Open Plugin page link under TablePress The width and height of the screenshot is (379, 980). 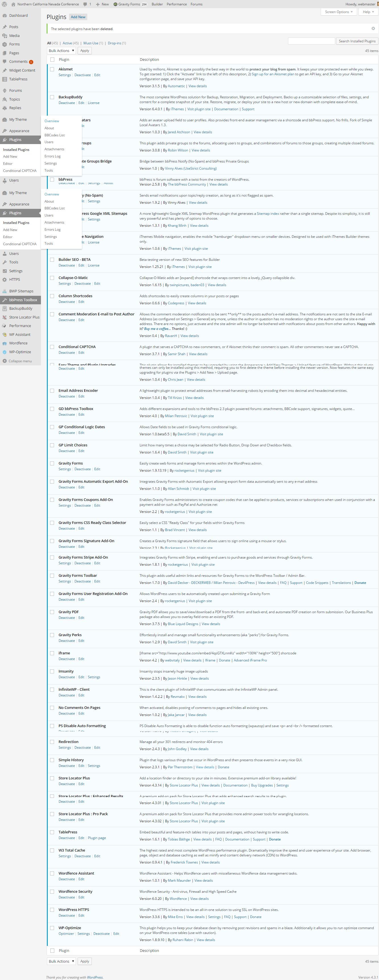(x=97, y=838)
